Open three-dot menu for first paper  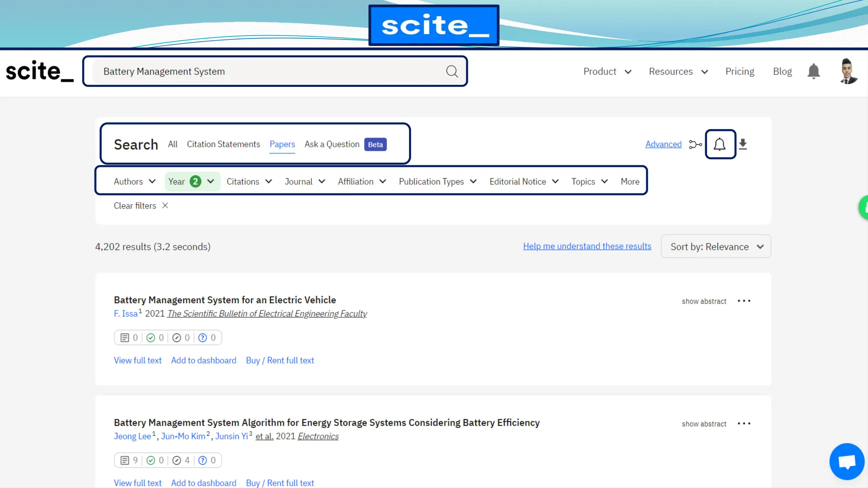[x=744, y=301]
